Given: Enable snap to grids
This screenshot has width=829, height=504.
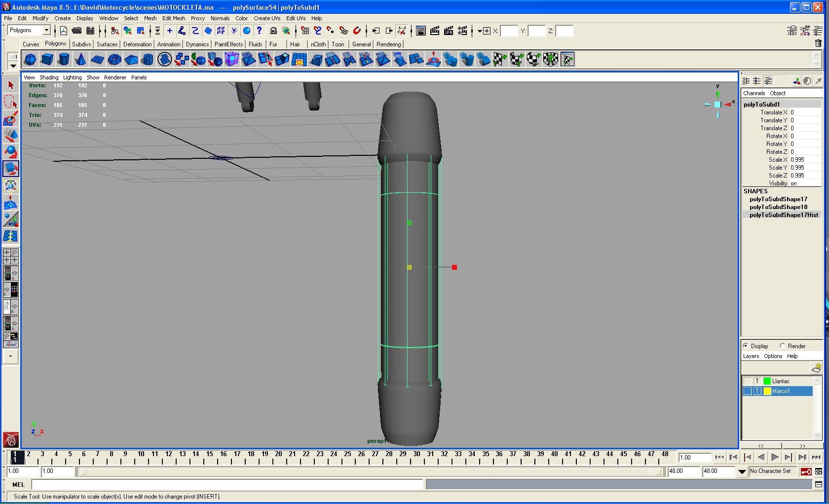Looking at the screenshot, I should [x=305, y=31].
